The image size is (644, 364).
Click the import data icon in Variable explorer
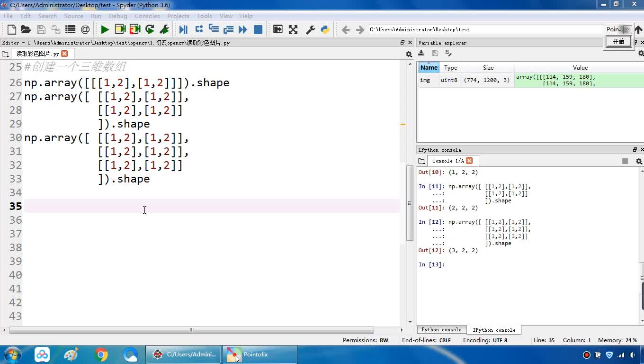click(421, 53)
